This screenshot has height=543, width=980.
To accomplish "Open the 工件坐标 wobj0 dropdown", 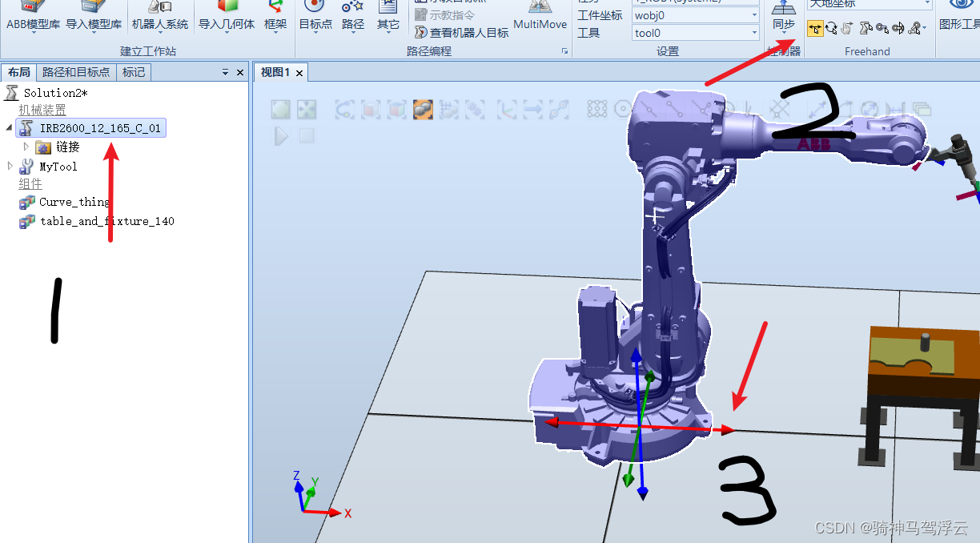I will click(x=696, y=15).
